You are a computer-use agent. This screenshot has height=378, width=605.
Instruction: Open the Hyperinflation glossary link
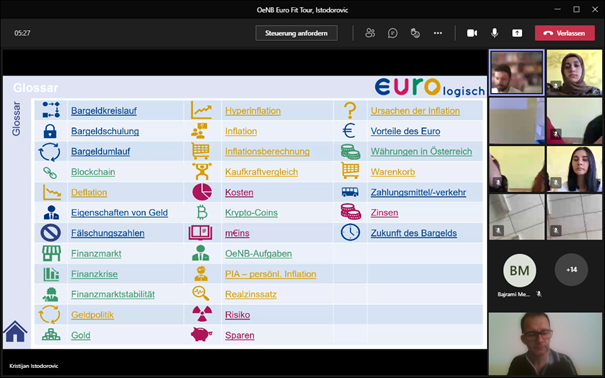[253, 111]
